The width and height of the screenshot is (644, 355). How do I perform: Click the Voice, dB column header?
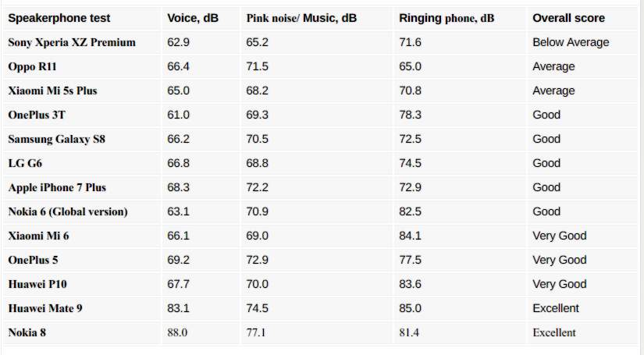pos(193,18)
